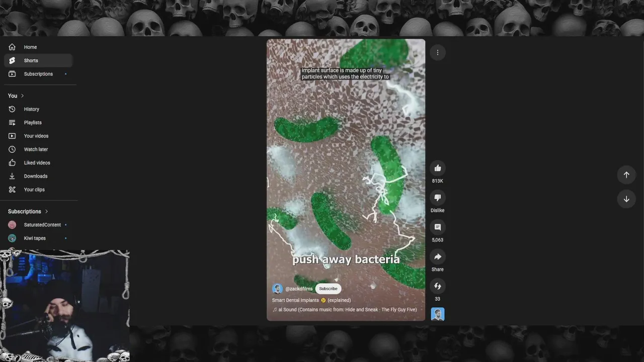
Task: Open Playlists from the sidebar
Action: [x=38, y=123]
